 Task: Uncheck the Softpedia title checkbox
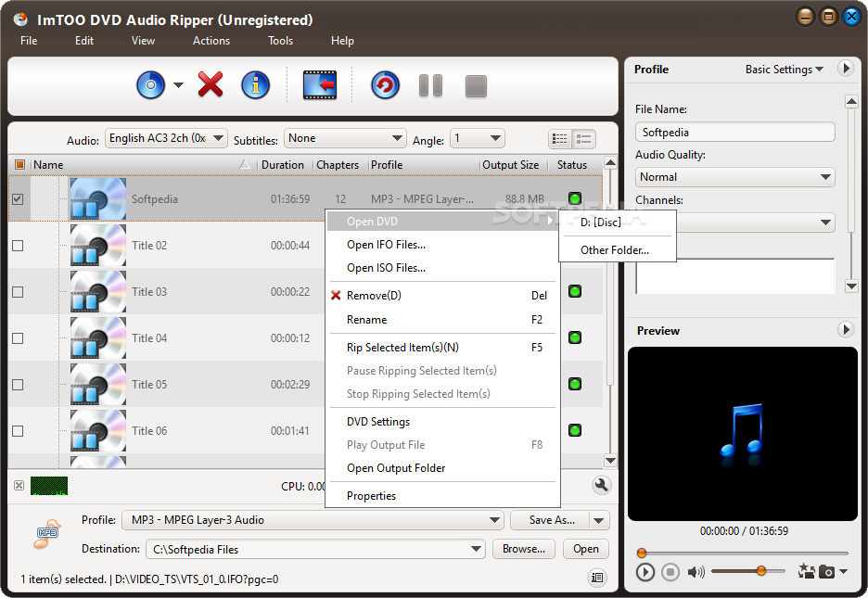(x=18, y=198)
